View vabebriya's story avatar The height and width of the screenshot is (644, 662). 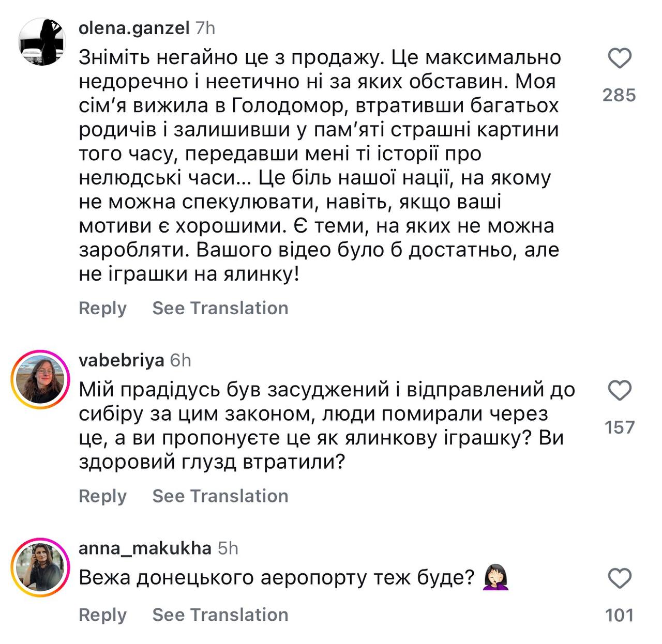(x=40, y=379)
